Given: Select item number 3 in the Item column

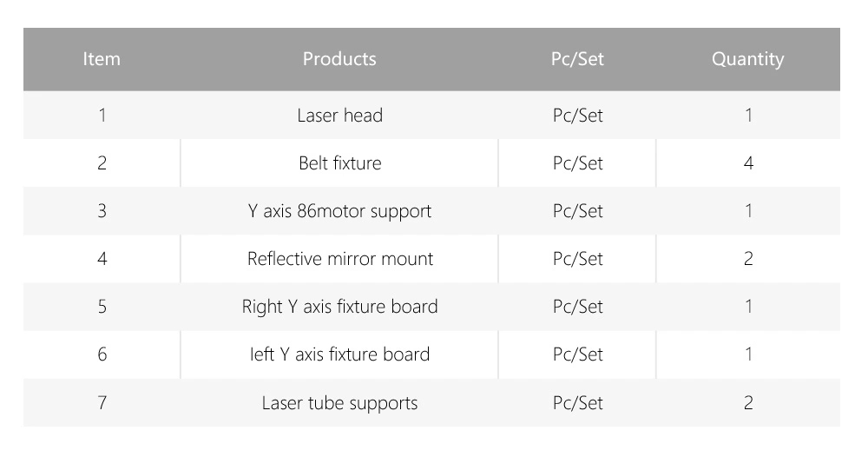Looking at the screenshot, I should click(102, 210).
